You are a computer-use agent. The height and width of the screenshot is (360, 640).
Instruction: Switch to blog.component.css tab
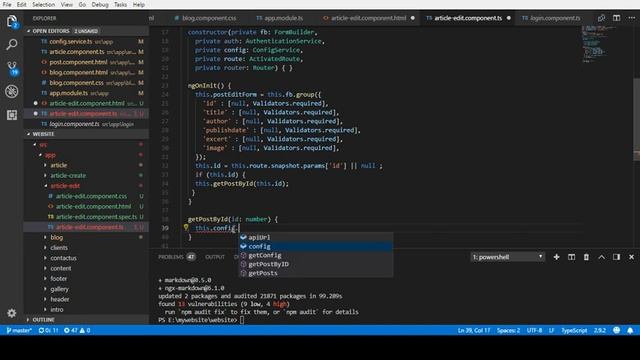(205, 18)
